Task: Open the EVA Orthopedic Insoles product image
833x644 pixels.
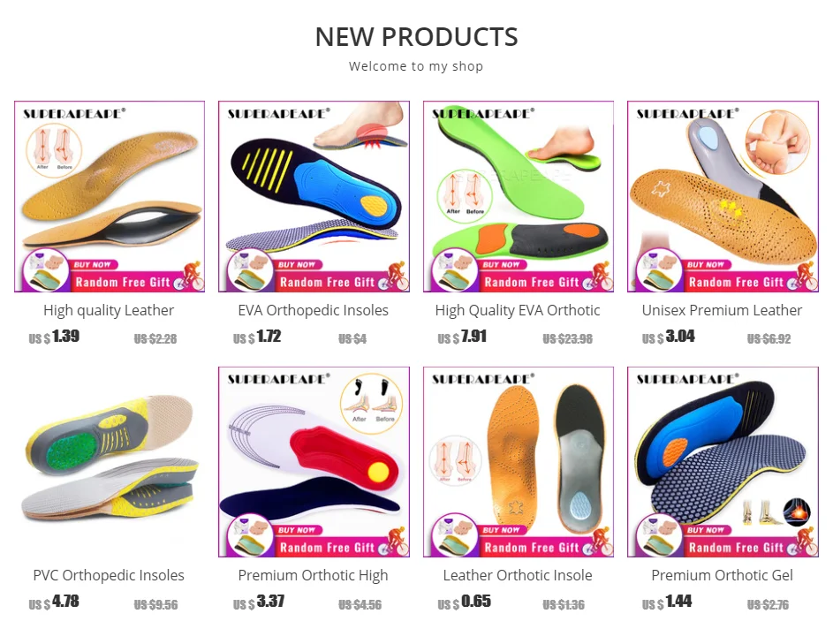Action: (x=314, y=196)
